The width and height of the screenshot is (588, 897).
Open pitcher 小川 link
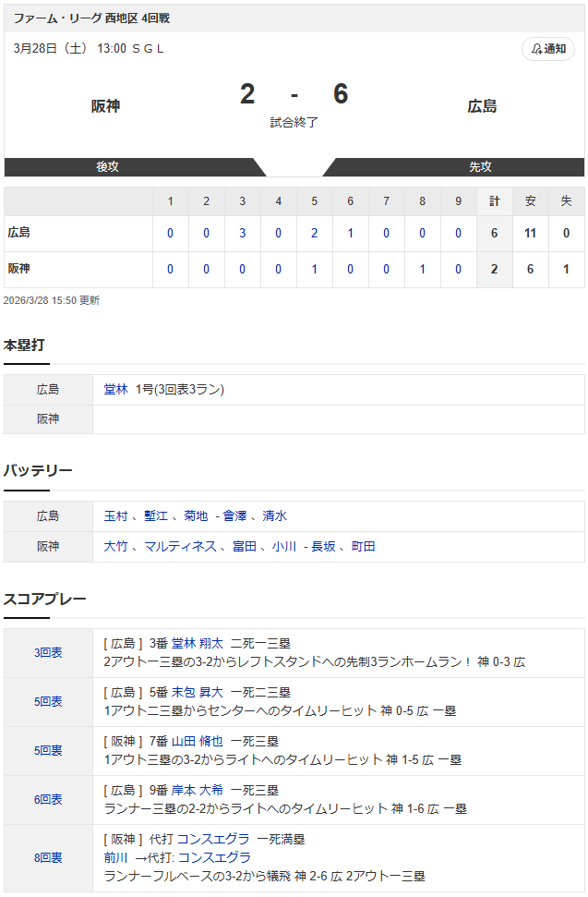tap(284, 546)
